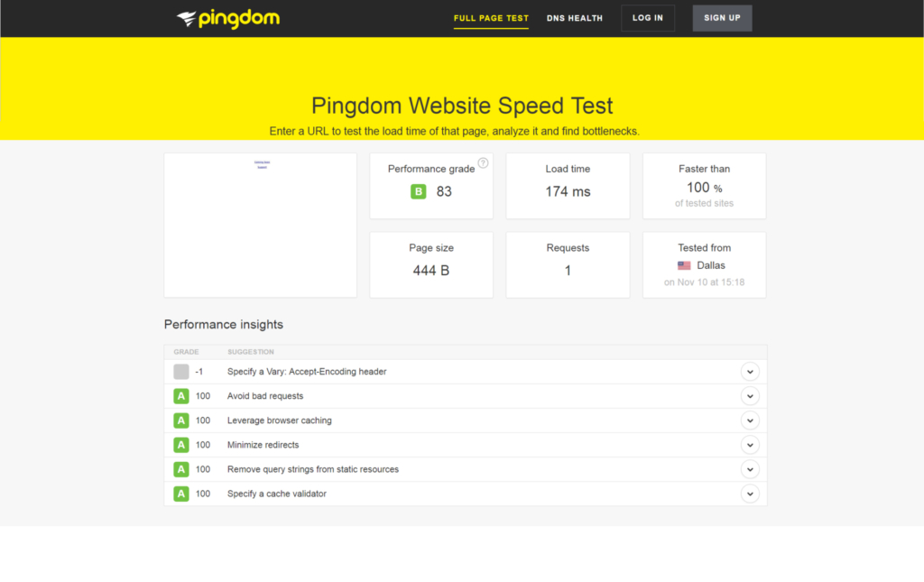The image size is (924, 582).
Task: Click the Performance insights heading
Action: (224, 325)
